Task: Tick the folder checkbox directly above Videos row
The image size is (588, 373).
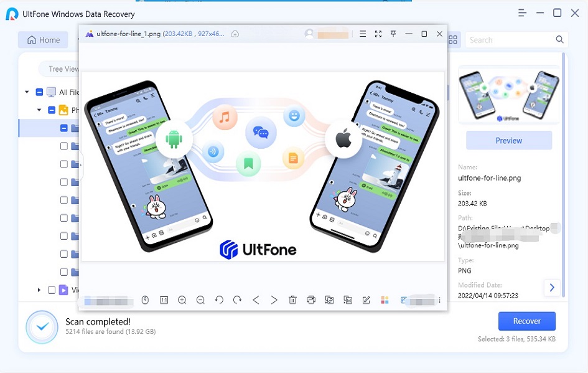Action: [64, 271]
